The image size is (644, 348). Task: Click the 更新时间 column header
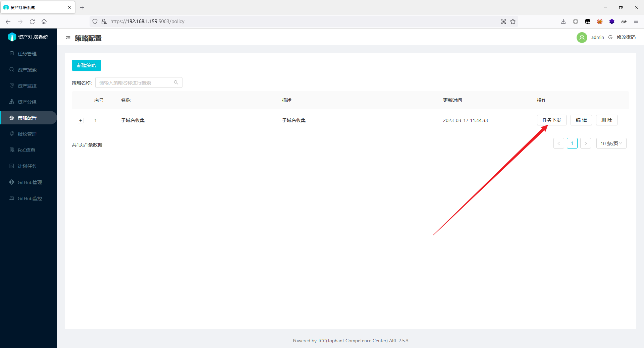(452, 100)
